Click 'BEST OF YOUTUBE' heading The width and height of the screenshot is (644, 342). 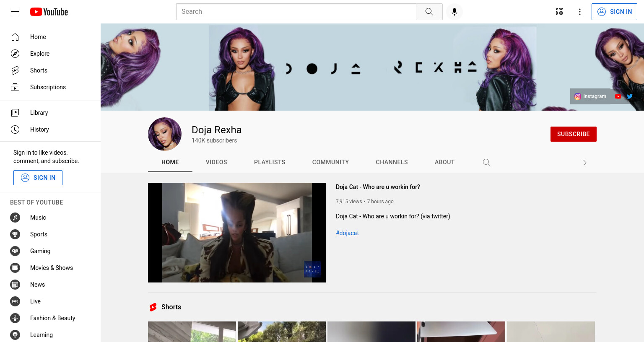tap(36, 202)
